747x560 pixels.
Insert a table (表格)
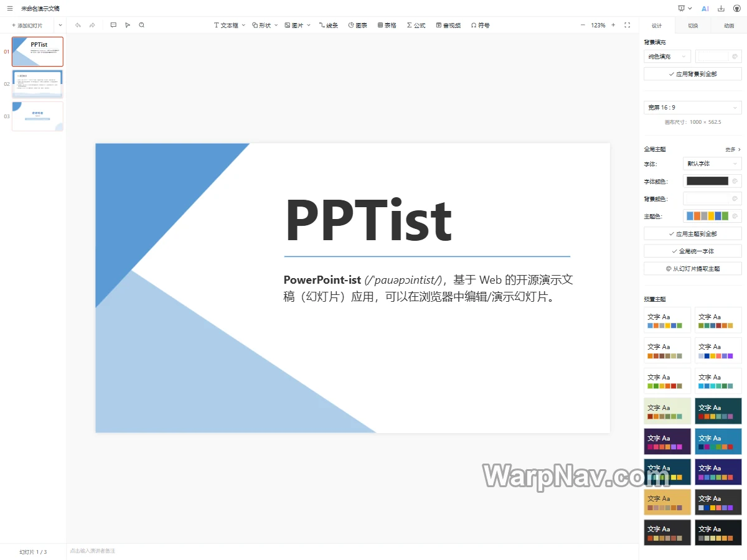[387, 26]
